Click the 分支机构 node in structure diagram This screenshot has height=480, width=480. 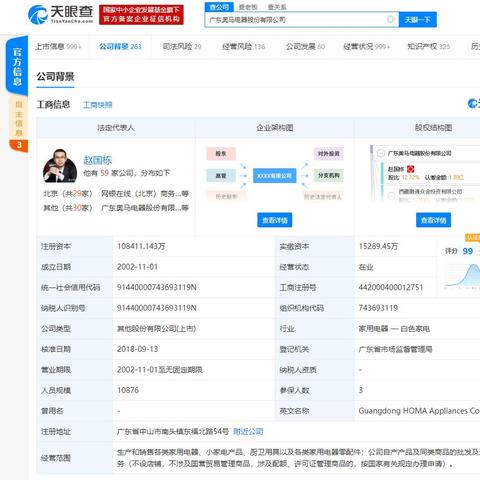click(x=329, y=175)
